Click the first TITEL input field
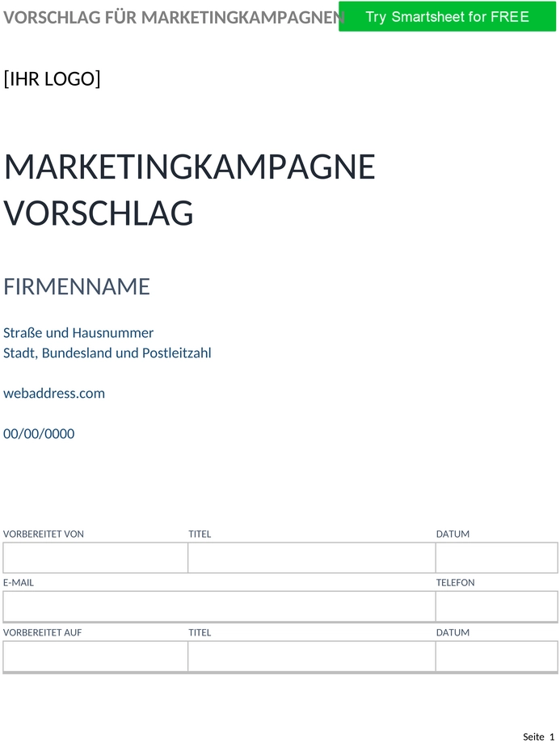This screenshot has height=743, width=560. 312,558
